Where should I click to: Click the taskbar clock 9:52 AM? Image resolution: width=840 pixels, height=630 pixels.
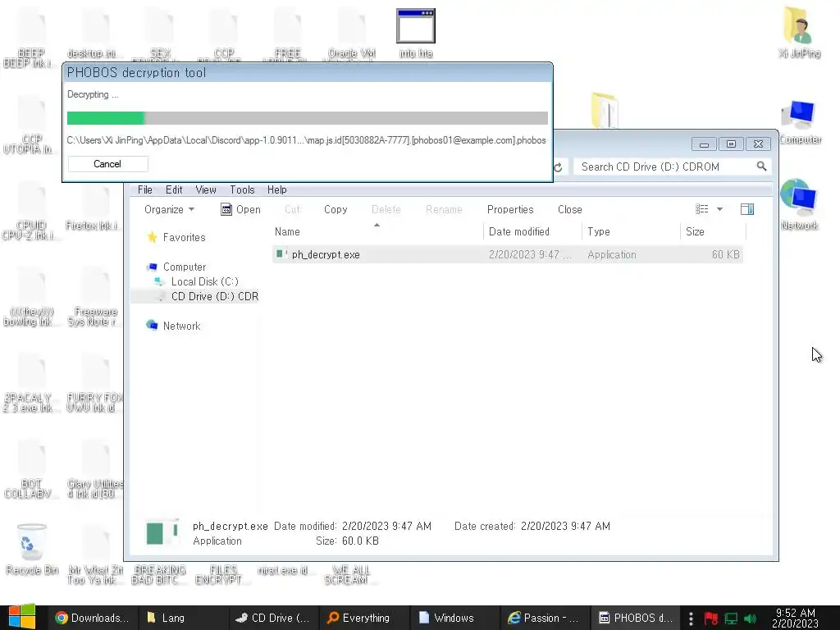795,618
